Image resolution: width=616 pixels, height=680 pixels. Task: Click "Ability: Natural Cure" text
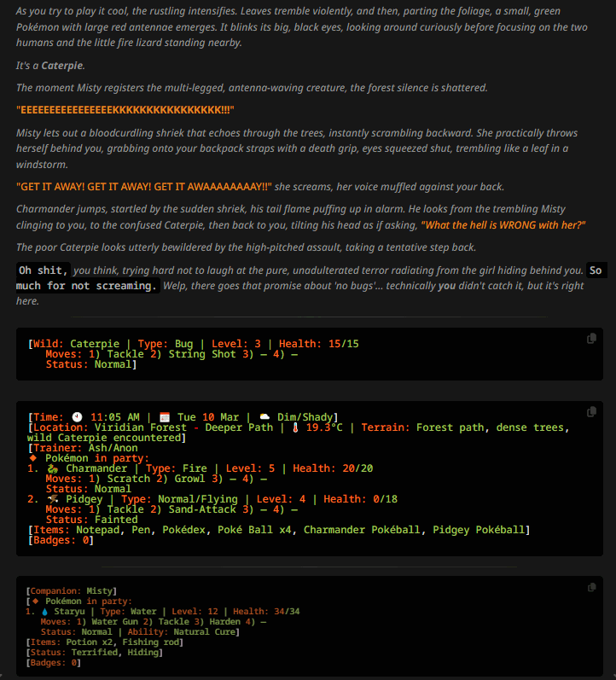click(182, 632)
